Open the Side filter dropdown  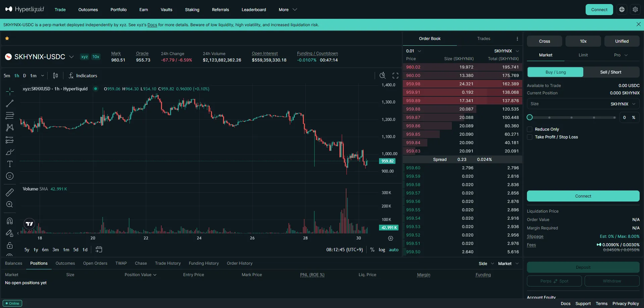(x=486, y=264)
